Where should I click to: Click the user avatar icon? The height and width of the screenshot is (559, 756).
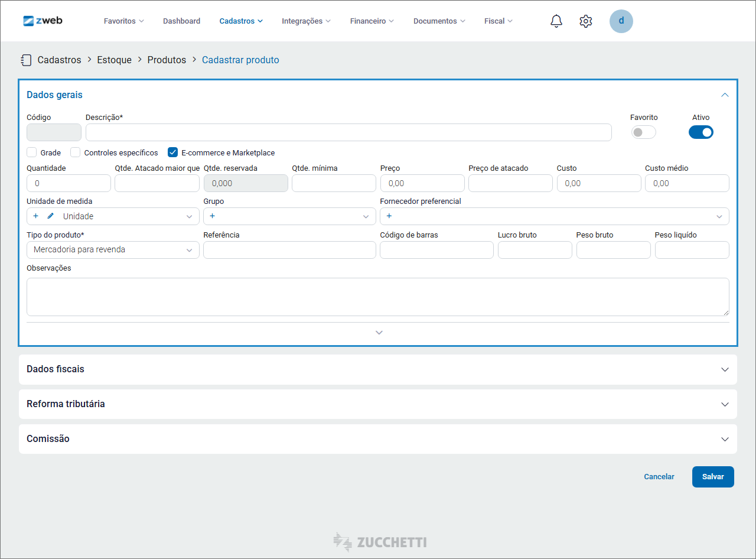coord(621,21)
